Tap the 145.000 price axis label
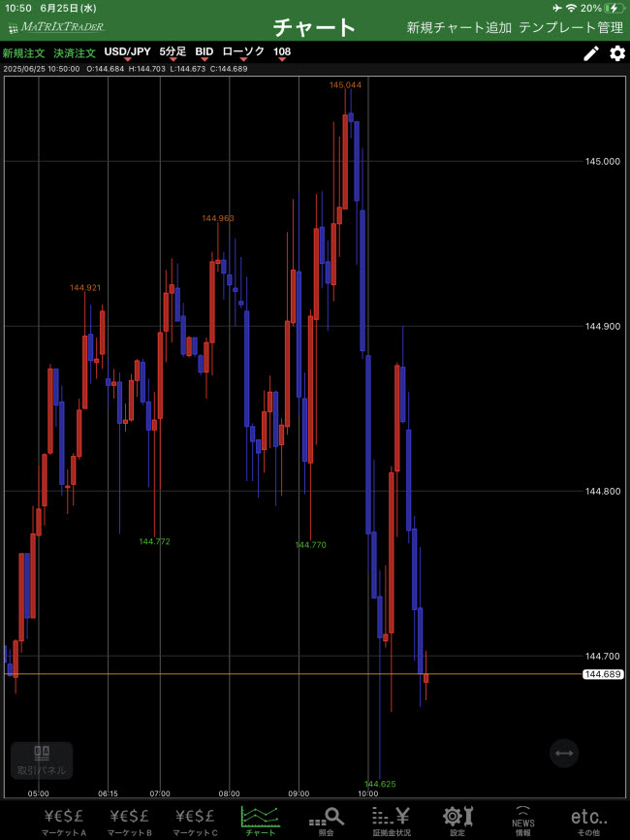This screenshot has height=840, width=630. click(x=603, y=161)
